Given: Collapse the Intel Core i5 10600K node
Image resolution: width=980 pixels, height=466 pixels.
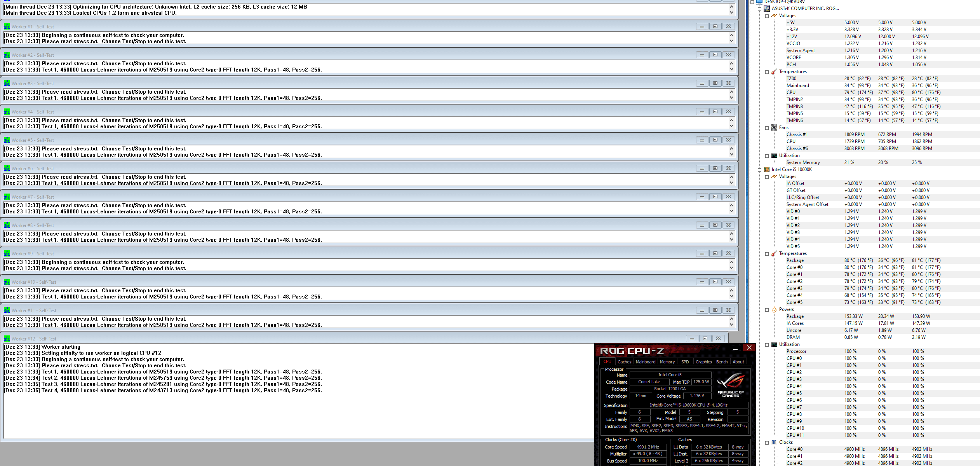Looking at the screenshot, I should click(760, 170).
